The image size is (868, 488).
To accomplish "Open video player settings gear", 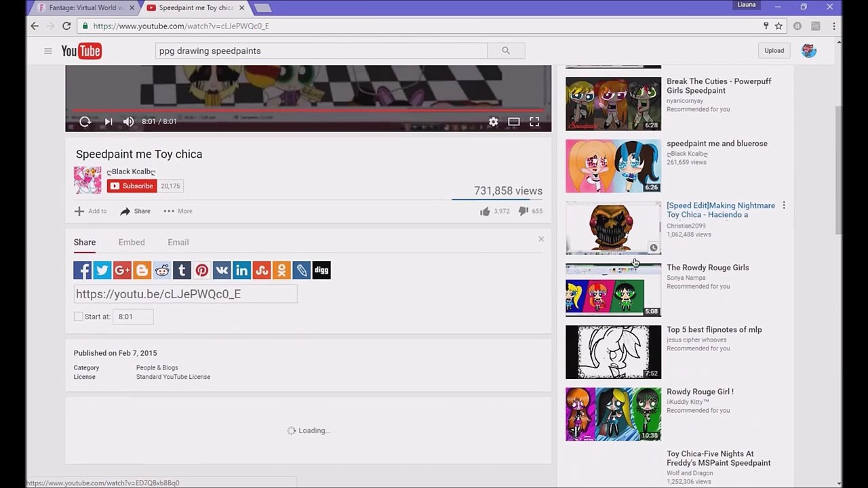I will 493,121.
